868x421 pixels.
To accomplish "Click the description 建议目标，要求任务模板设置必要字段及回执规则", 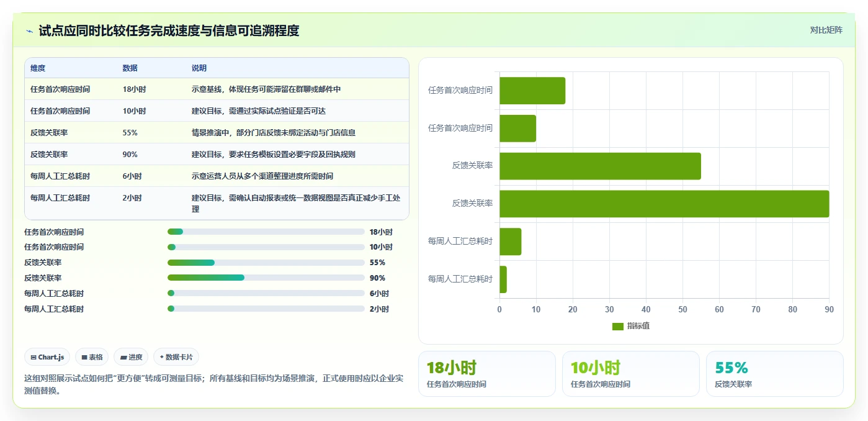I will [x=274, y=155].
